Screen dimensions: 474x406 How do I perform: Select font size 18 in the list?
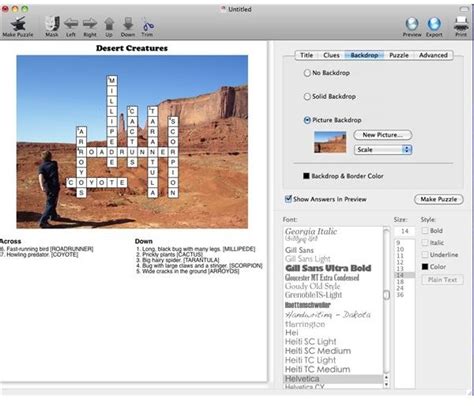pyautogui.click(x=405, y=282)
